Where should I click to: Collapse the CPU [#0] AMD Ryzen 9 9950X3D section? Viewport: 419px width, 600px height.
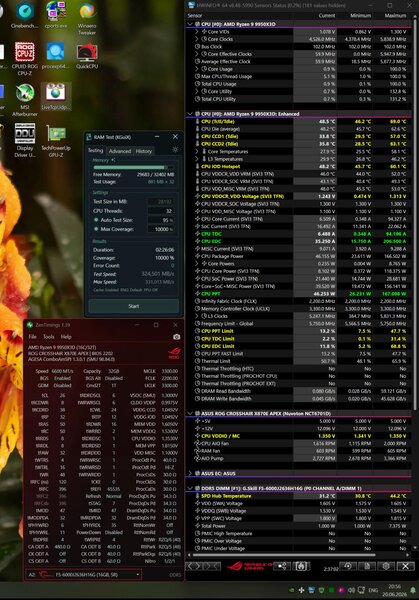pos(190,24)
